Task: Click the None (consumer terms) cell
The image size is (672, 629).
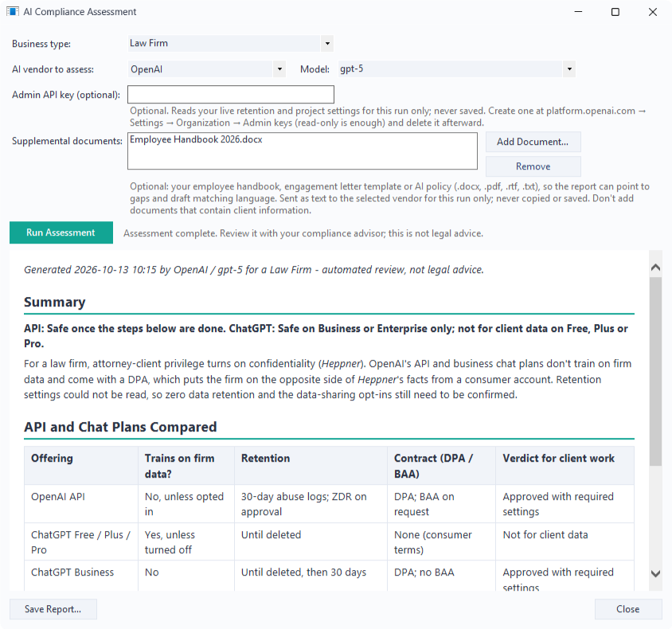Action: [x=441, y=542]
